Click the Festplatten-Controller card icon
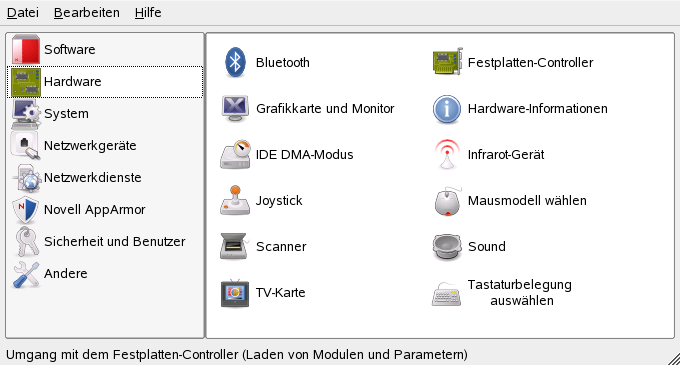The image size is (680, 365). click(x=448, y=62)
